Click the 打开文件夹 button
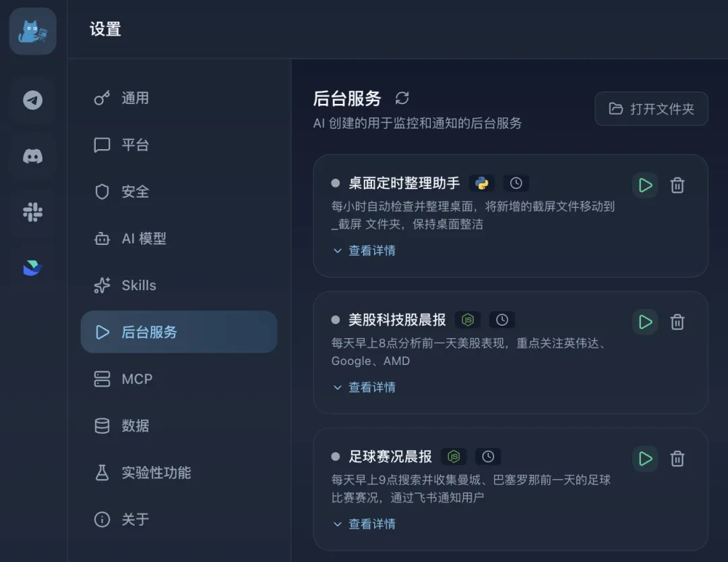This screenshot has width=728, height=562. coord(651,109)
